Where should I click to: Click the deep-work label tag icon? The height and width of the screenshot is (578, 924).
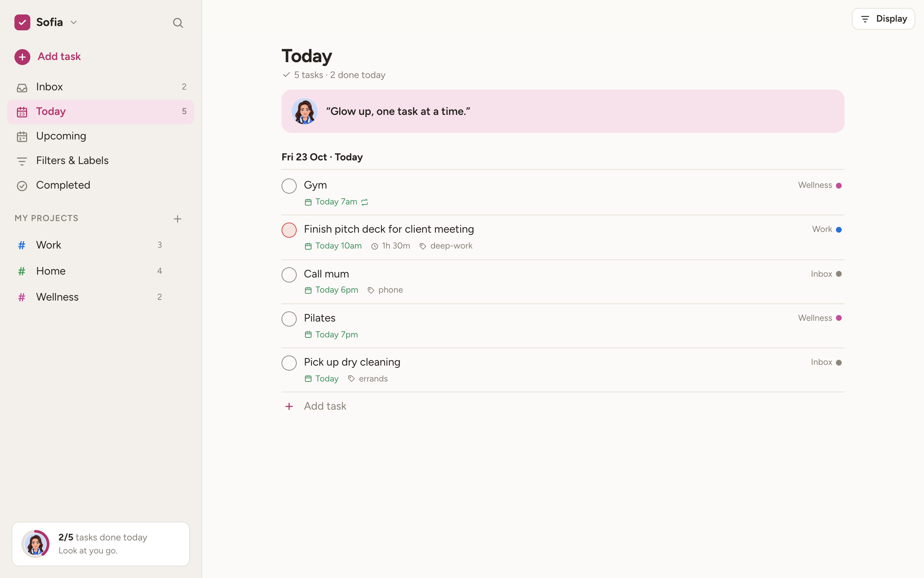click(423, 247)
